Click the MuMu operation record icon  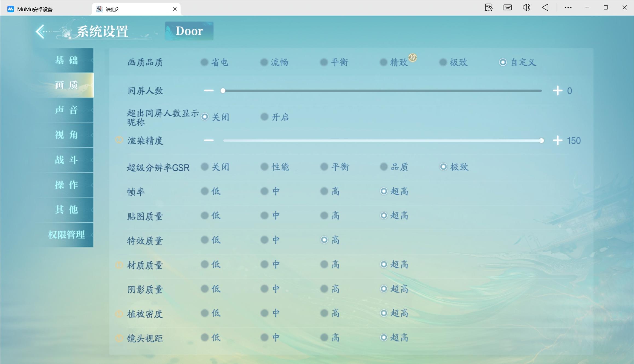coord(489,8)
